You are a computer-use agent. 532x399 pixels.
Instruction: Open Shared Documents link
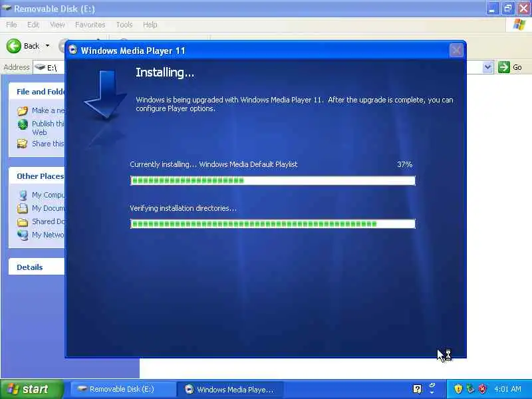coord(48,221)
